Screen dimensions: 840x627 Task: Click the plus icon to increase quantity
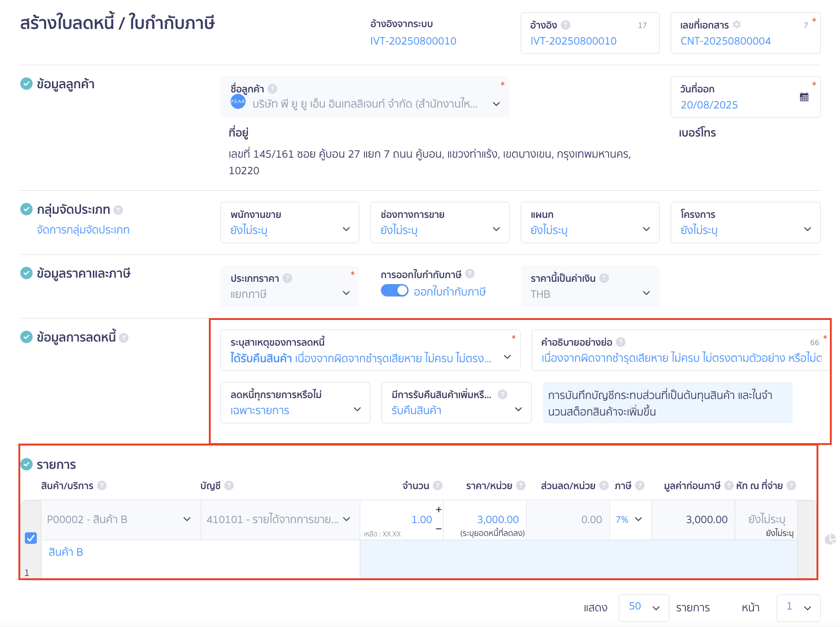(438, 509)
